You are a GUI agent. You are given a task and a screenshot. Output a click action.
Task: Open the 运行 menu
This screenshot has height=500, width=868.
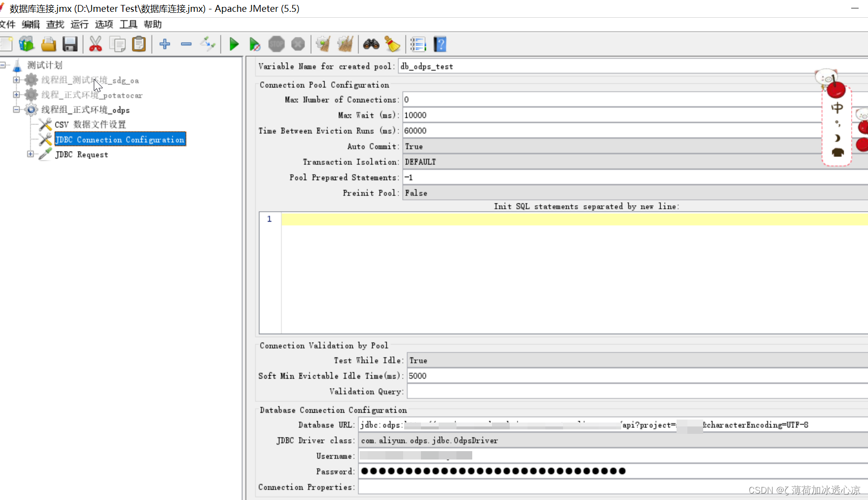coord(79,24)
